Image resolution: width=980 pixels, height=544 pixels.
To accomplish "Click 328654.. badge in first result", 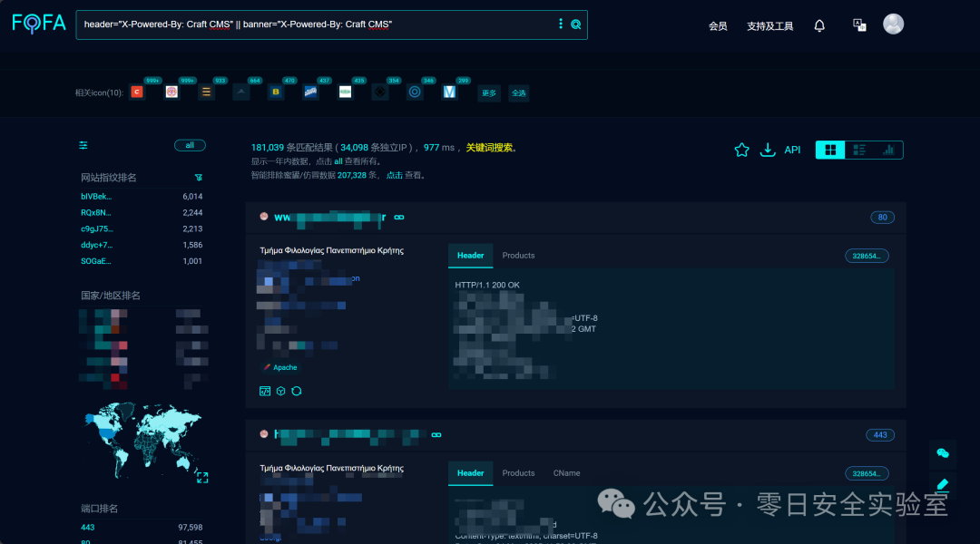I will pos(867,256).
